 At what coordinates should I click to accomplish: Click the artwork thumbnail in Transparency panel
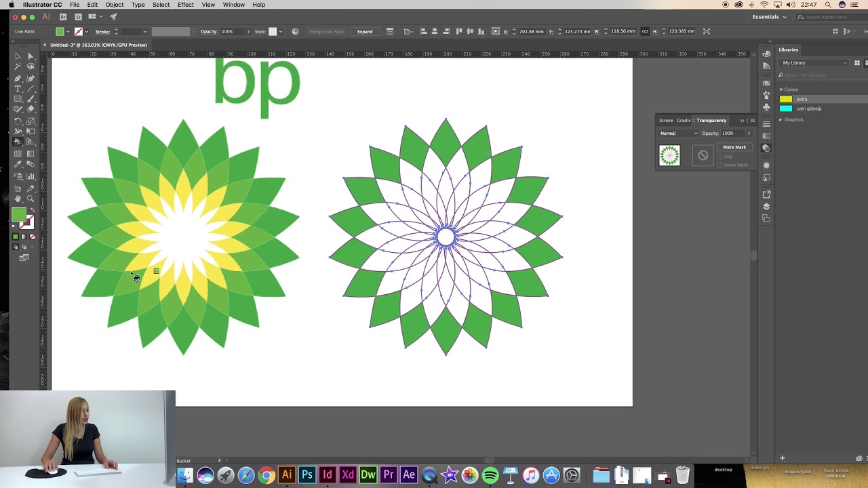click(x=669, y=155)
